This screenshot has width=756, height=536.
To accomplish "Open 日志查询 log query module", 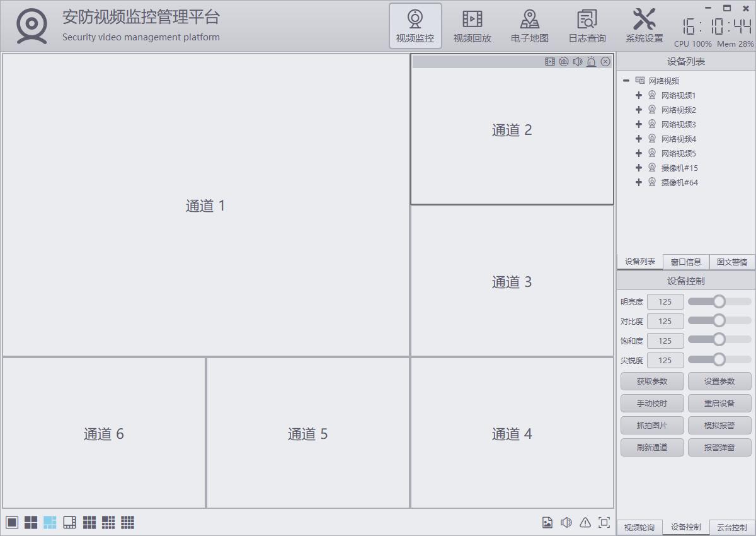I will [587, 26].
